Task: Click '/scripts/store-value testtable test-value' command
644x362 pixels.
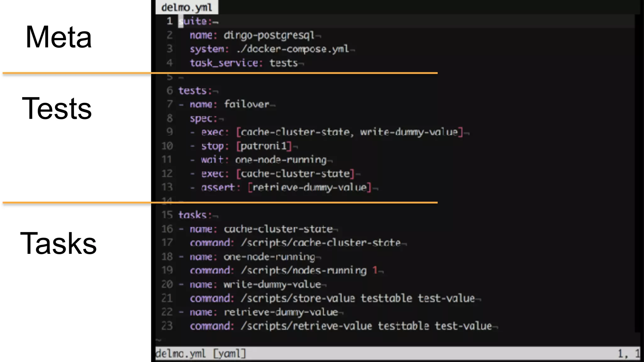Action: (x=358, y=298)
